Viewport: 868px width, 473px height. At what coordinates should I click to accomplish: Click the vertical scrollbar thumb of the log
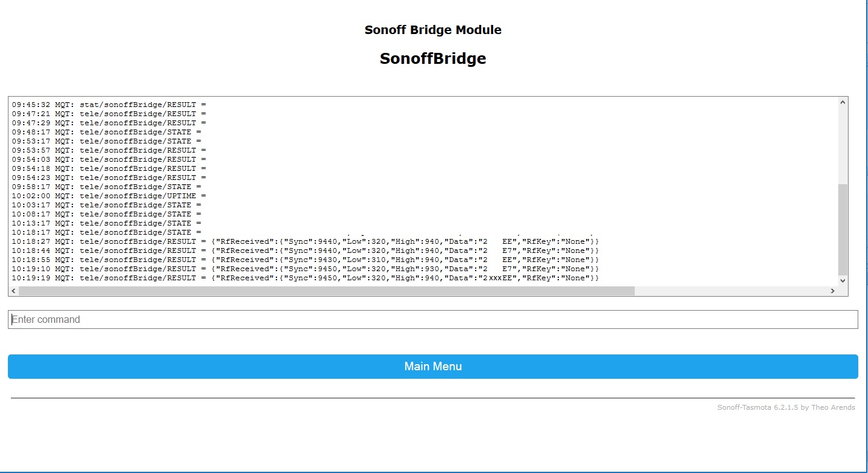842,229
